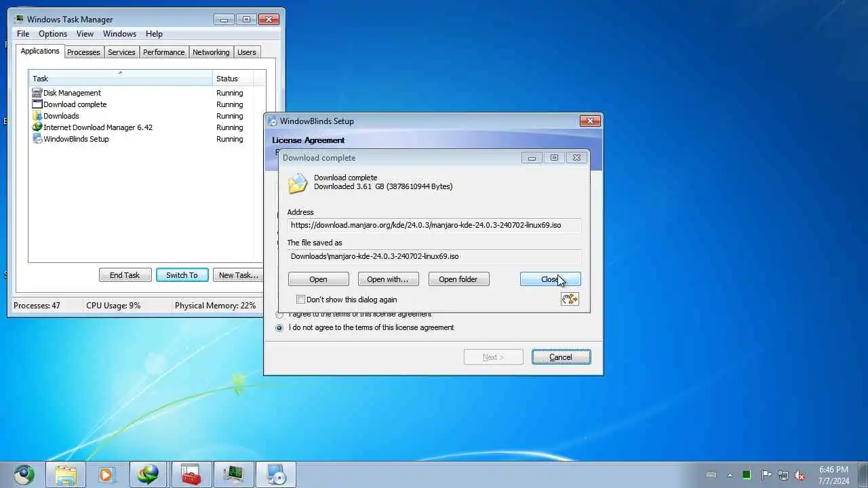The height and width of the screenshot is (488, 868).
Task: Select Disk Management task text
Action: click(72, 93)
